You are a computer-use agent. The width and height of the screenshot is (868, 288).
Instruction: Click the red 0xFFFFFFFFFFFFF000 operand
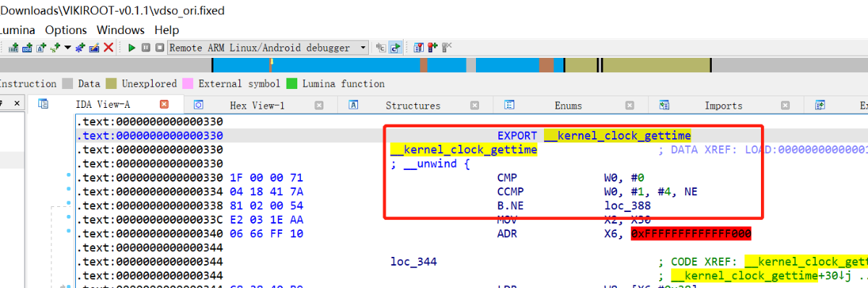(691, 234)
